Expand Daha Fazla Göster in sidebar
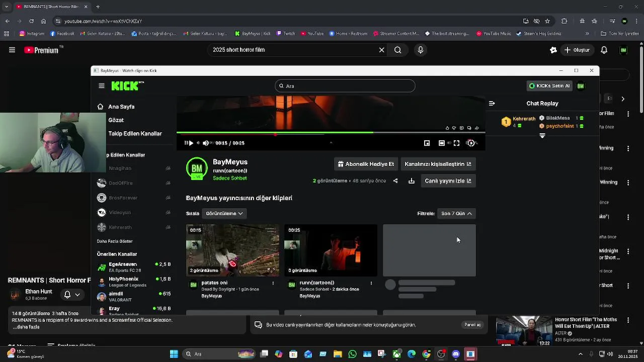Screen dimensions: 644x362 (115, 241)
